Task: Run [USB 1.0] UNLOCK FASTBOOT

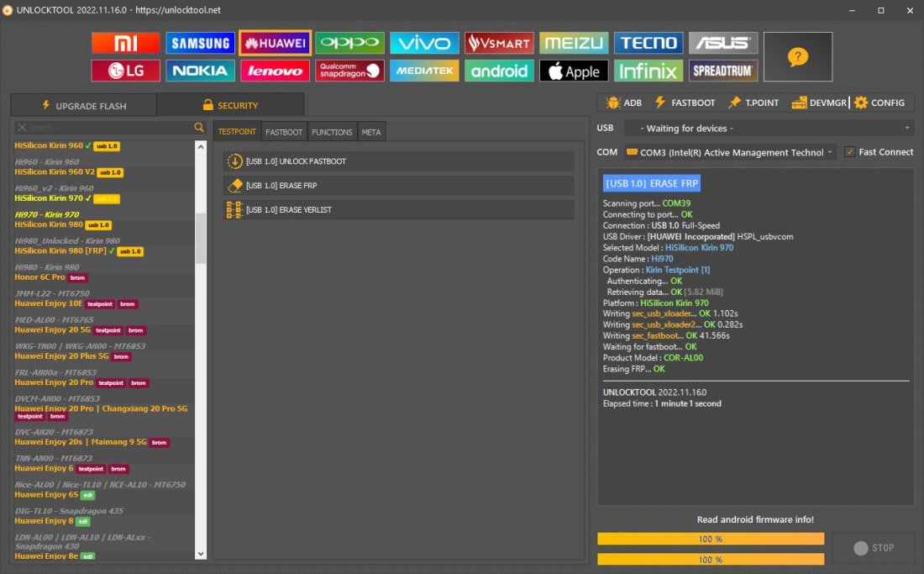Action: point(399,161)
